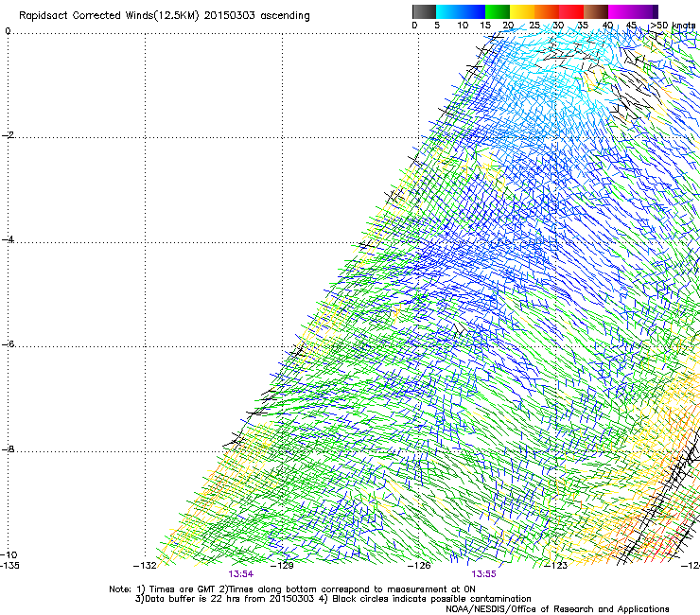Click the '-6' latitude axis label
Image resolution: width=700 pixels, height=615 pixels.
(x=8, y=343)
